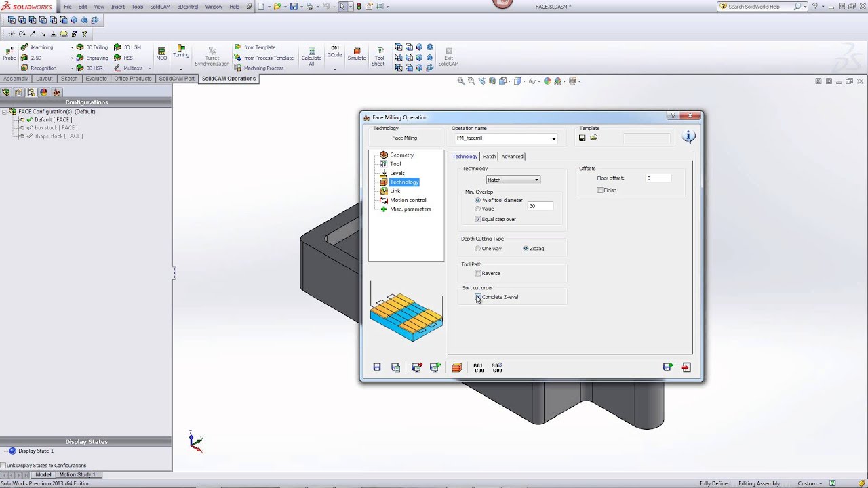Select '% of tool diameter' radio button
The image size is (868, 488).
click(x=478, y=200)
